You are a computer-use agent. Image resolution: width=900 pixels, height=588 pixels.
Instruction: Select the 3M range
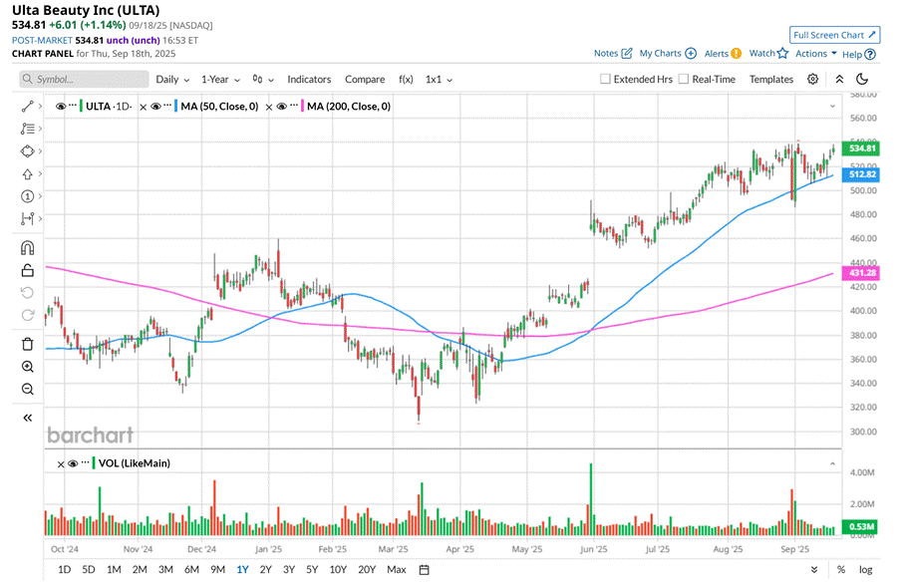tap(165, 570)
